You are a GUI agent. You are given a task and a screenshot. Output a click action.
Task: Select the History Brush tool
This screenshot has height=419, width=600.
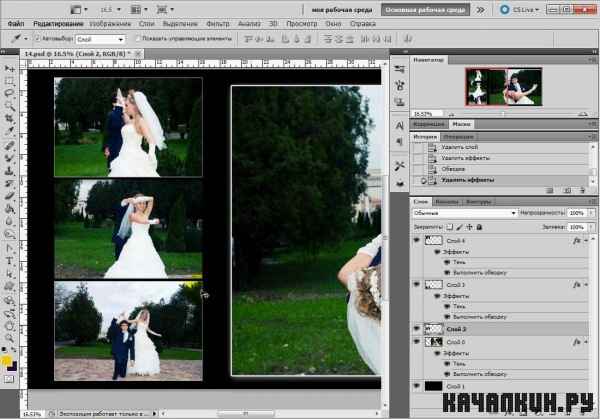[x=10, y=183]
